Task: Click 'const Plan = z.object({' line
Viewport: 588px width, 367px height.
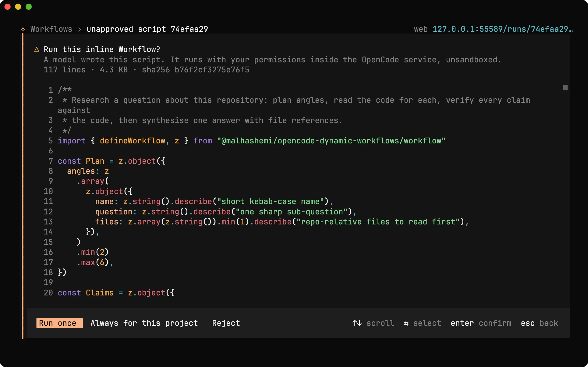Action: [x=111, y=161]
